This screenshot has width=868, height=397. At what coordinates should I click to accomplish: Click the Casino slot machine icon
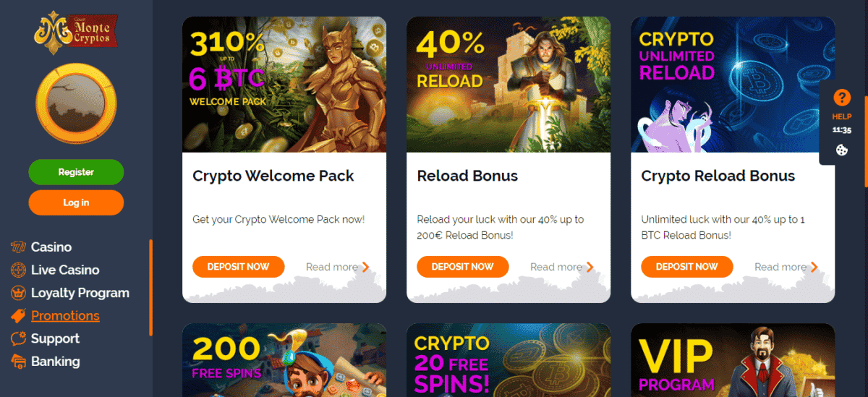[x=18, y=247]
